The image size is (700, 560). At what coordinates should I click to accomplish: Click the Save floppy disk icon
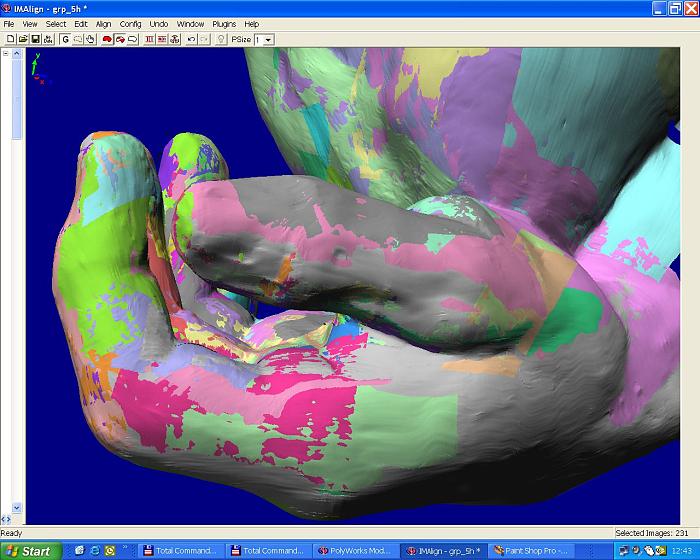(35, 39)
